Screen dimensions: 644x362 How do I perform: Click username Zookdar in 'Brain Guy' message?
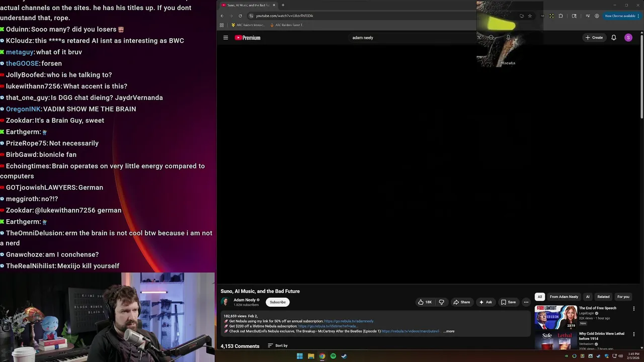click(x=19, y=121)
